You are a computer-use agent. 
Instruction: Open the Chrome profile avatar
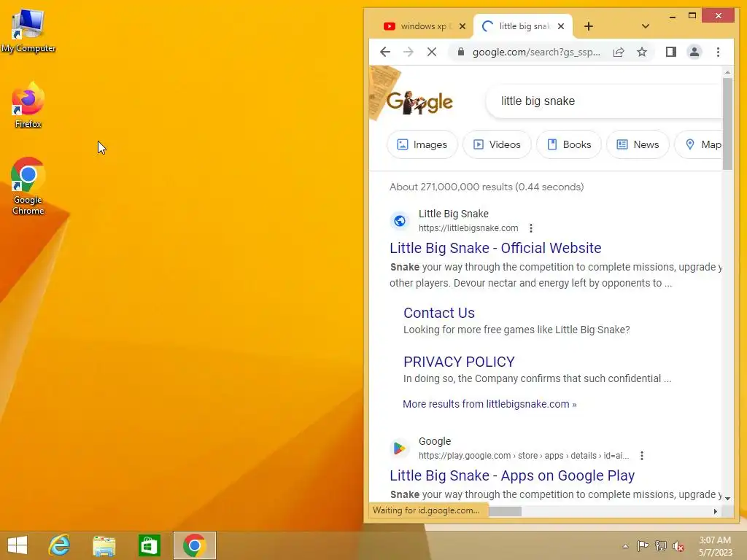[x=694, y=52]
